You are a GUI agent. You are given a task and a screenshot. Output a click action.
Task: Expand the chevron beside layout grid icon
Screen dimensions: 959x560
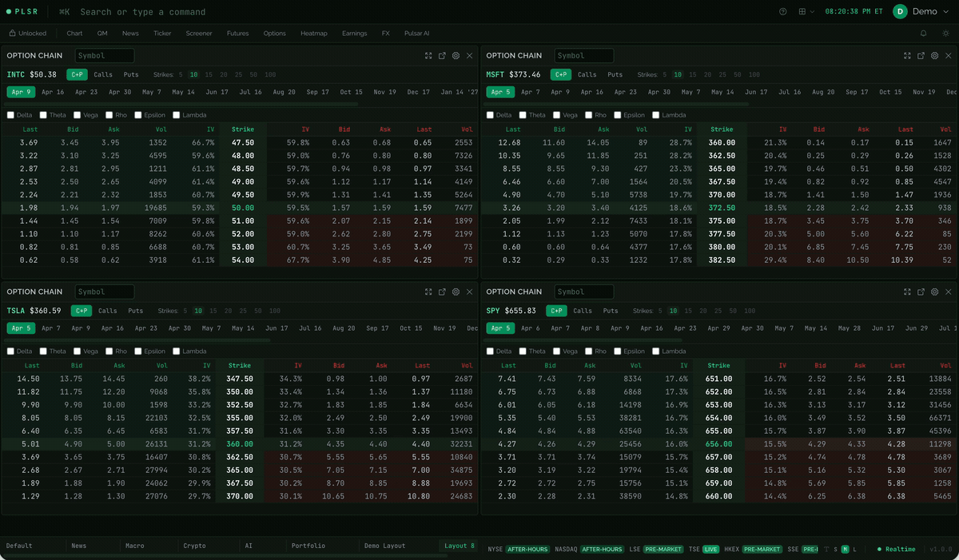813,12
